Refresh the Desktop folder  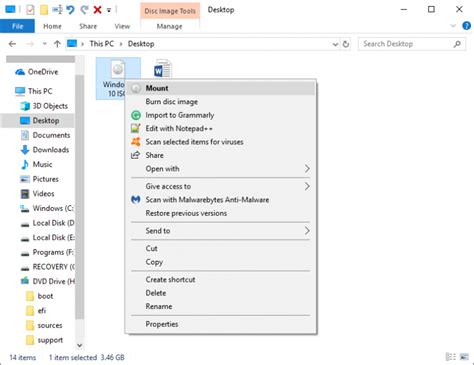pyautogui.click(x=346, y=44)
